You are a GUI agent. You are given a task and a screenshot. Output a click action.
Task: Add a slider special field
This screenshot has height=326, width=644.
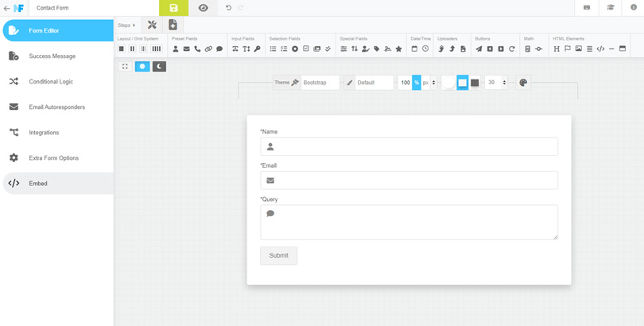pos(343,49)
